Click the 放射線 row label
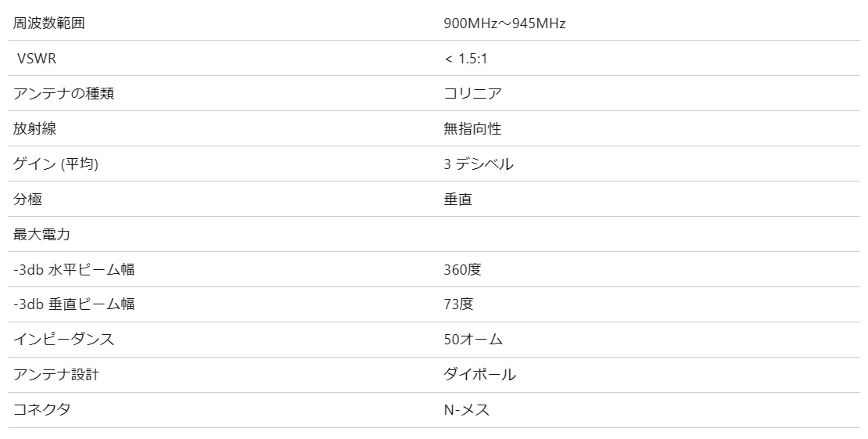This screenshot has height=439, width=868. [35, 128]
